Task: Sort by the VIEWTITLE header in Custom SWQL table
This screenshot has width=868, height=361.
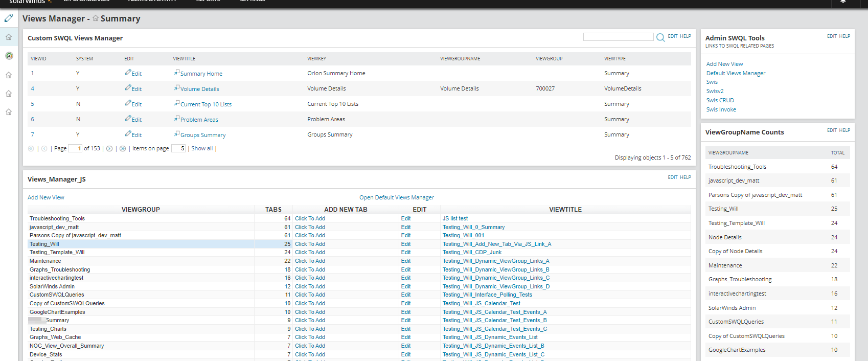Action: pos(184,59)
